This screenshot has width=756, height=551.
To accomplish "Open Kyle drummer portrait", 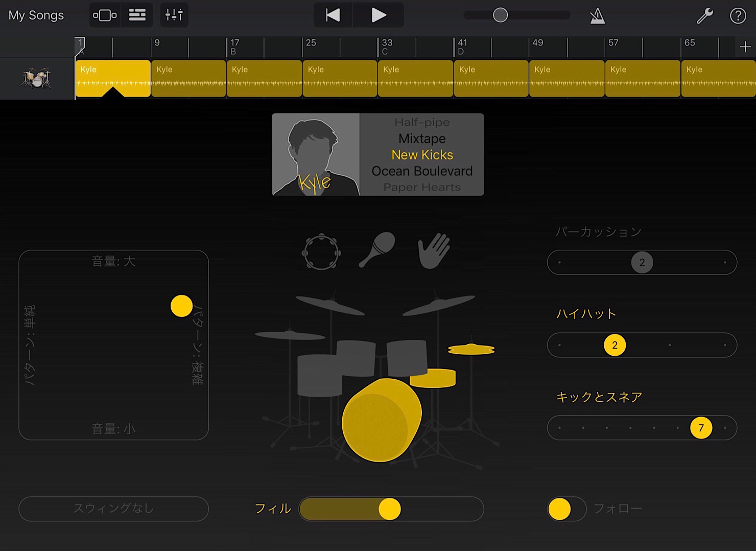I will [316, 154].
